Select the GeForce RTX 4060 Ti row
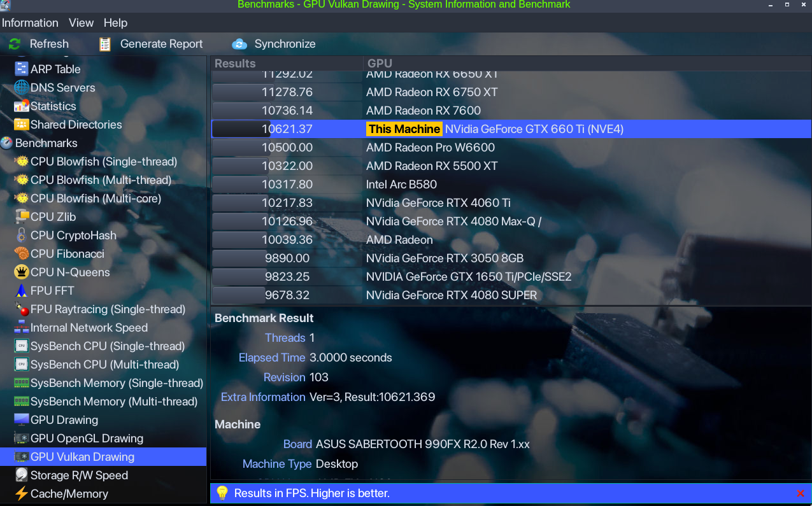Image resolution: width=812 pixels, height=506 pixels. point(511,202)
